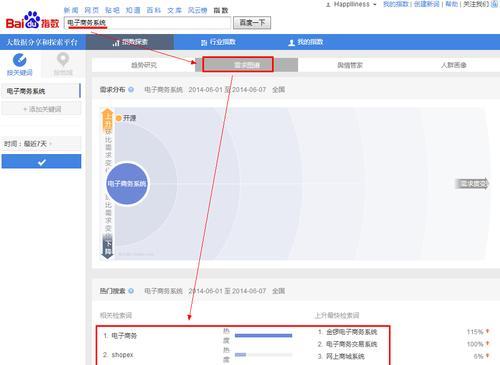Click rising term 电子商务交易系统
This screenshot has height=365, width=500.
(x=351, y=344)
